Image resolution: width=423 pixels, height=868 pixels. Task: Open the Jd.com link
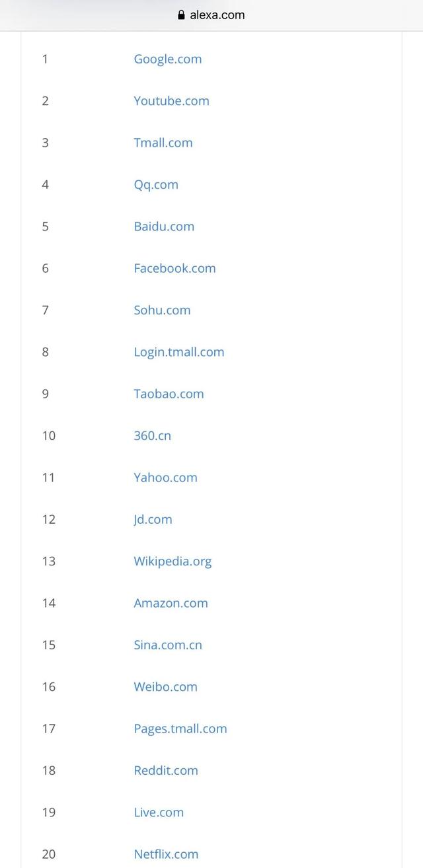(x=153, y=519)
